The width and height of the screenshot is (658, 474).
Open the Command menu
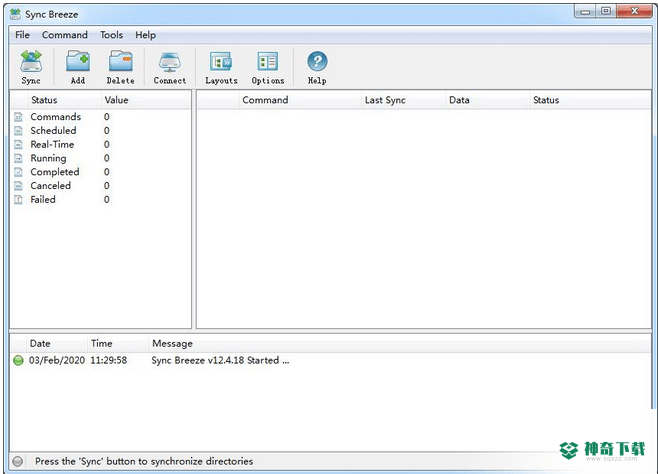pos(65,35)
